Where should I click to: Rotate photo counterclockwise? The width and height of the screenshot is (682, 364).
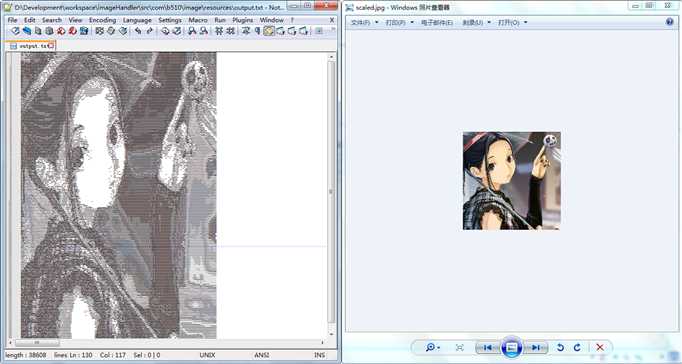pyautogui.click(x=560, y=347)
